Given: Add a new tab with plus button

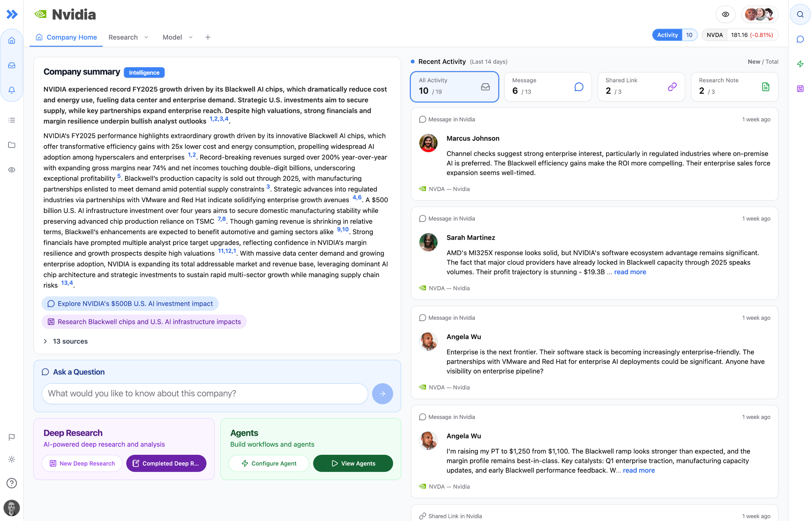Looking at the screenshot, I should 208,37.
